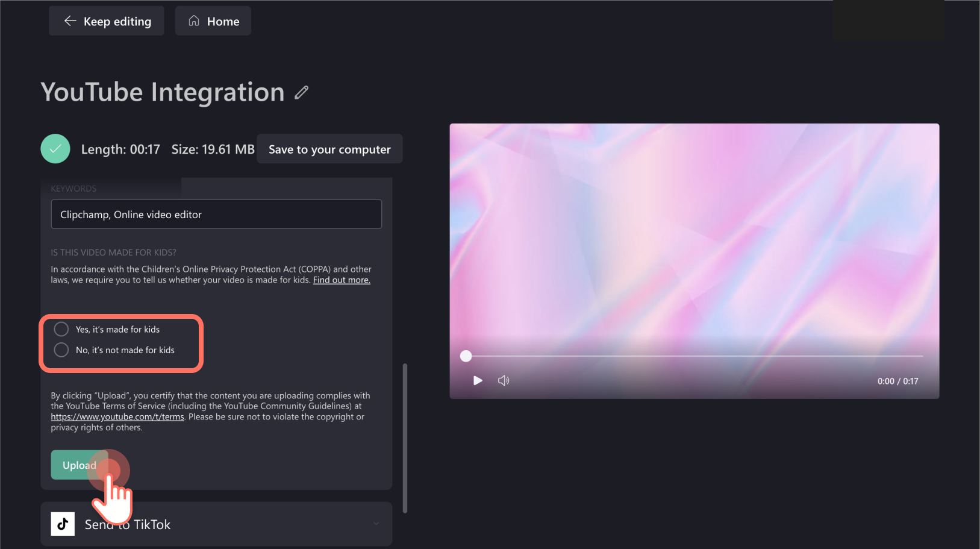980x549 pixels.
Task: Click the YouTube Integration title text
Action: (x=163, y=92)
